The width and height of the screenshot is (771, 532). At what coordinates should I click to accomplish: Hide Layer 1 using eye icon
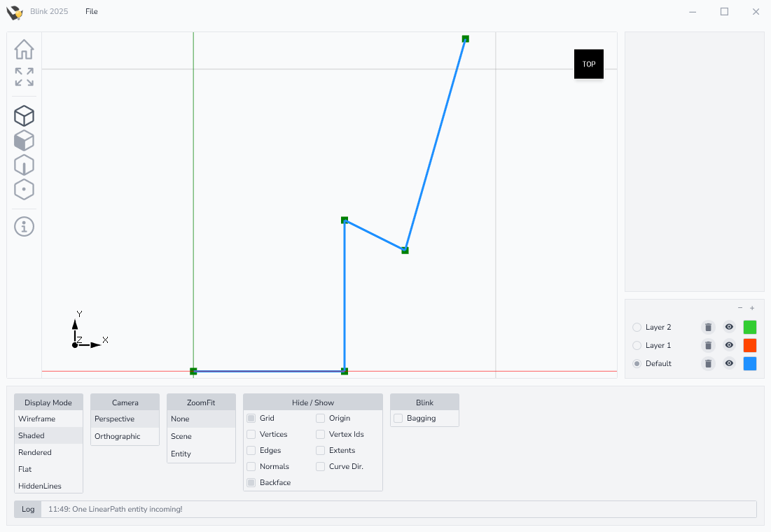click(x=729, y=345)
